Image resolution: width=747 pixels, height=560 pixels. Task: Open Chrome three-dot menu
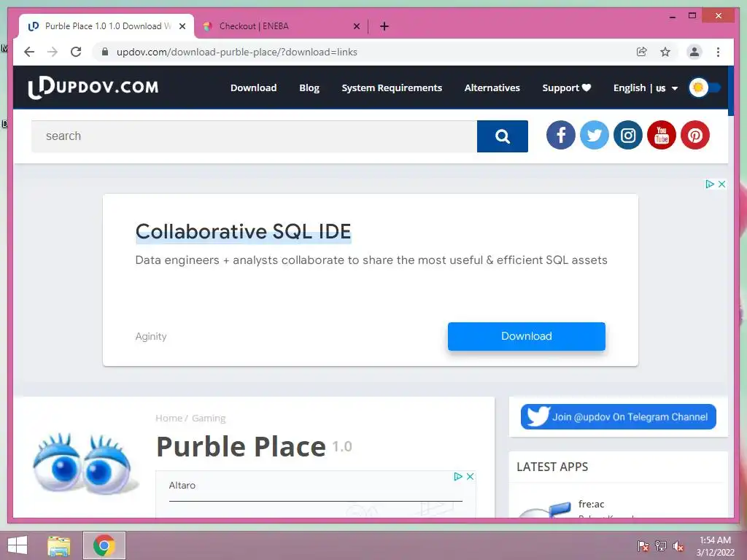[718, 52]
